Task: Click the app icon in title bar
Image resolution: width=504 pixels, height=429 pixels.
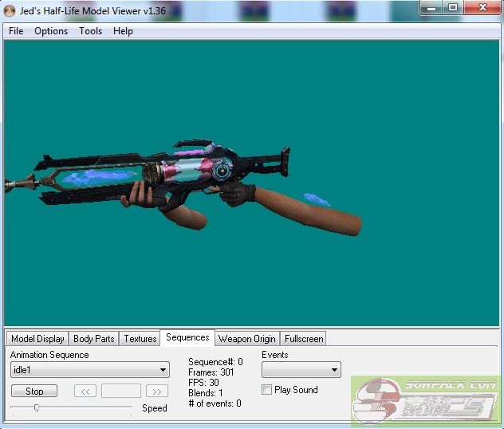Action: (x=11, y=9)
